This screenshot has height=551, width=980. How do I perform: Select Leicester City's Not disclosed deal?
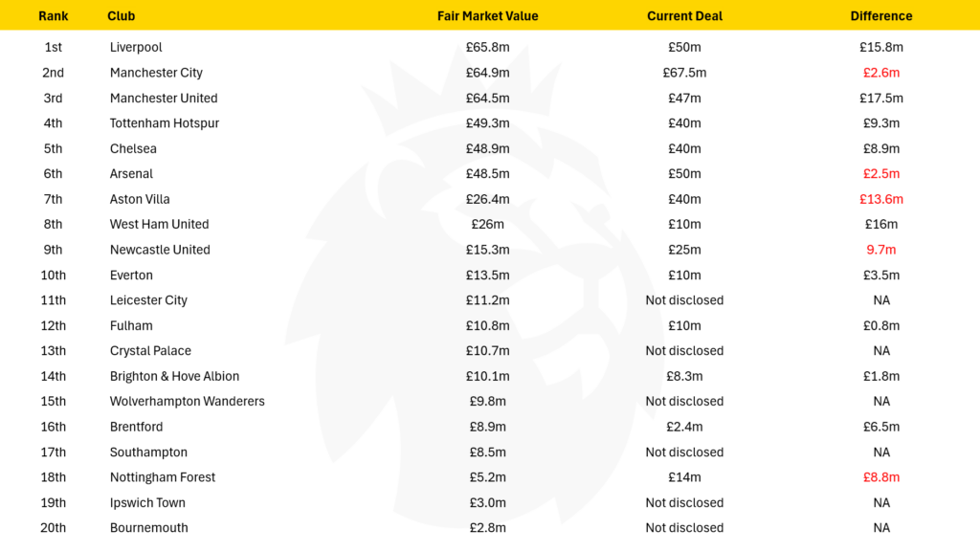click(x=684, y=300)
